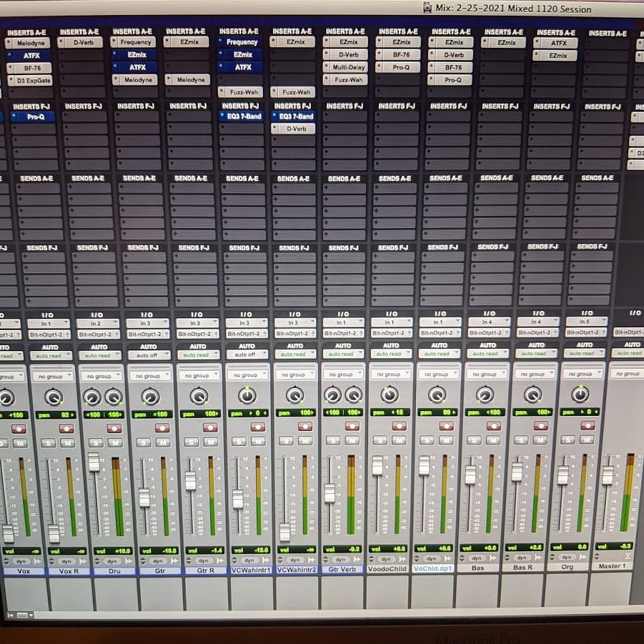The height and width of the screenshot is (644, 644).
Task: Open the 'In 2' input selector on Dru
Action: coord(99,323)
